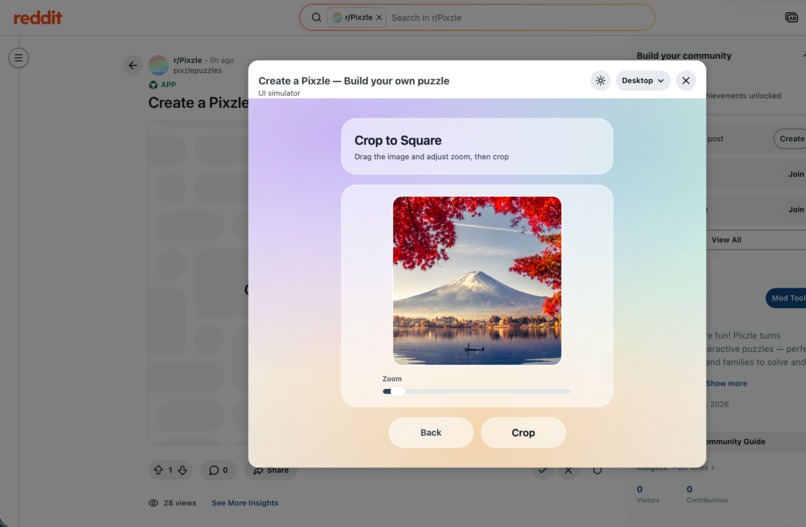Click the Mount Fuji crop preview image
Screen dimensions: 806x527
(477, 281)
